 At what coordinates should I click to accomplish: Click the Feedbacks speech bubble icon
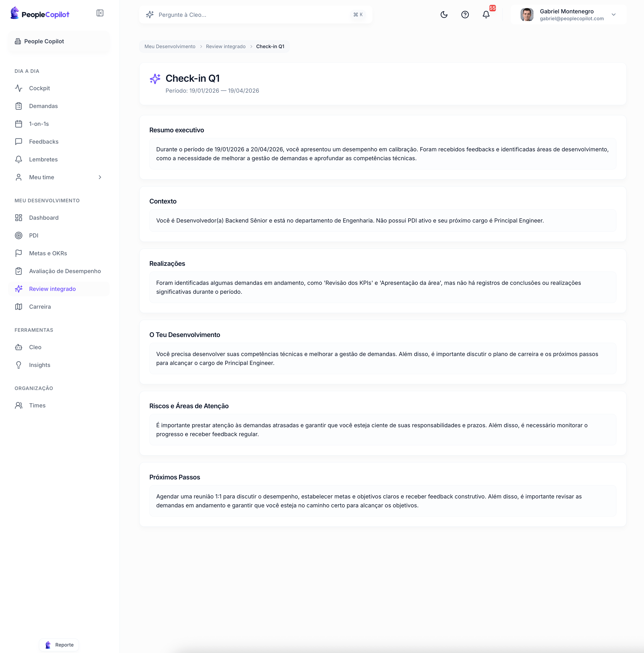tap(19, 142)
